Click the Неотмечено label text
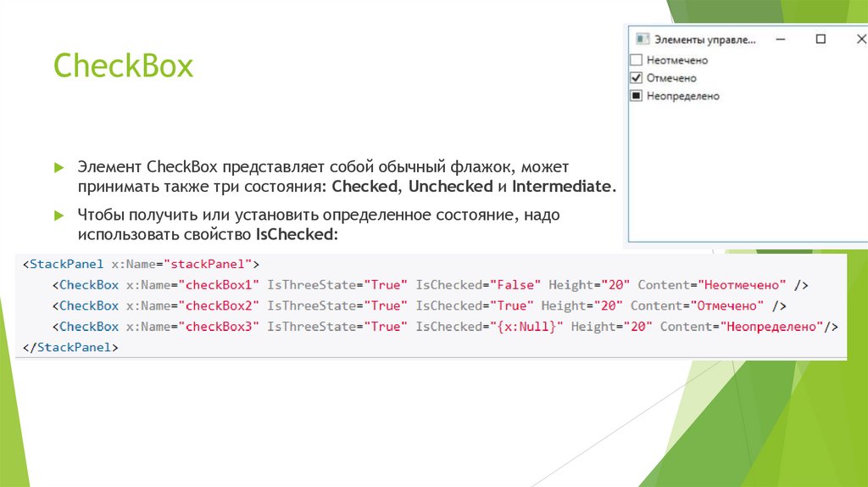This screenshot has height=487, width=868. point(677,60)
